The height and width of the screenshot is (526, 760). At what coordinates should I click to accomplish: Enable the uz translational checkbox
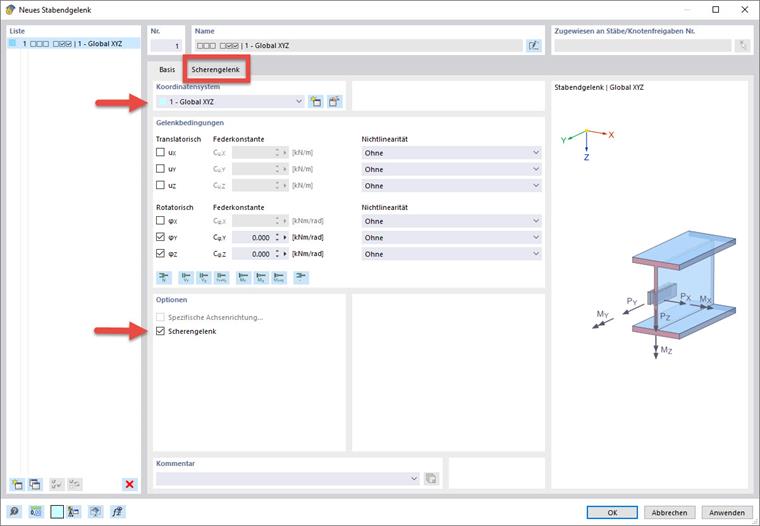tap(160, 185)
